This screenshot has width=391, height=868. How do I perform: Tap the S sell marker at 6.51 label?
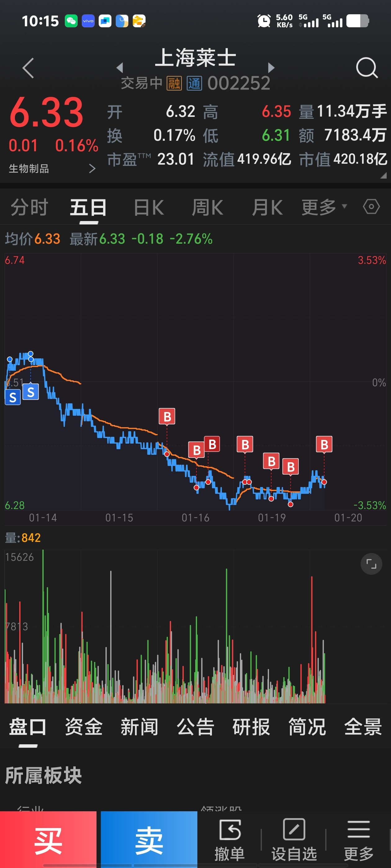[x=13, y=397]
